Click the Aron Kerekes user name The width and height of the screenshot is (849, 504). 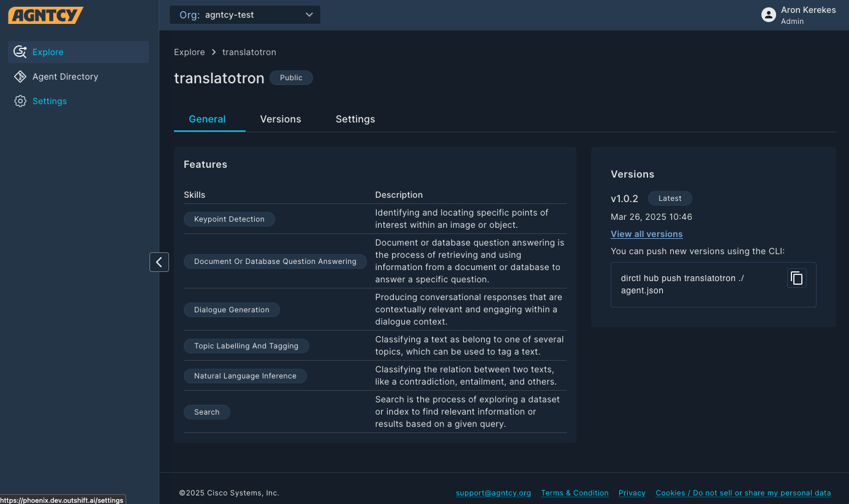(809, 10)
